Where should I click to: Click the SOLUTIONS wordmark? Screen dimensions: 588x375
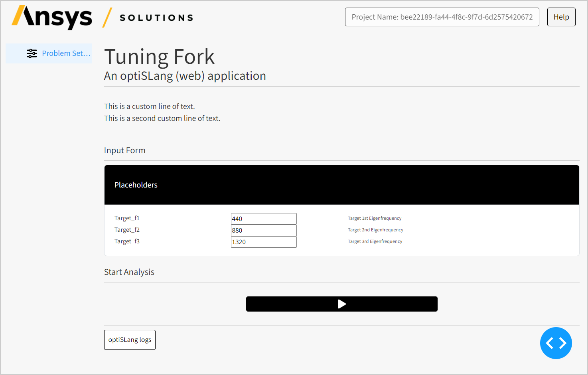click(x=156, y=18)
